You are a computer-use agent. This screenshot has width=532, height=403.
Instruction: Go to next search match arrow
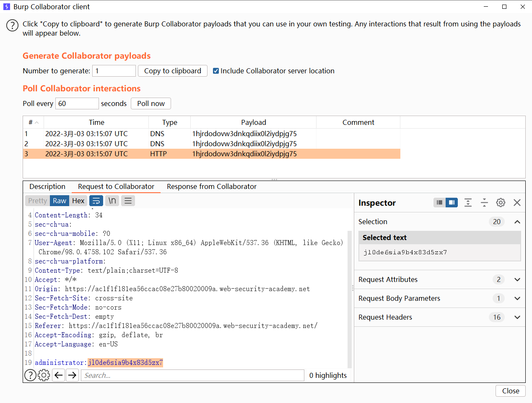tap(73, 375)
